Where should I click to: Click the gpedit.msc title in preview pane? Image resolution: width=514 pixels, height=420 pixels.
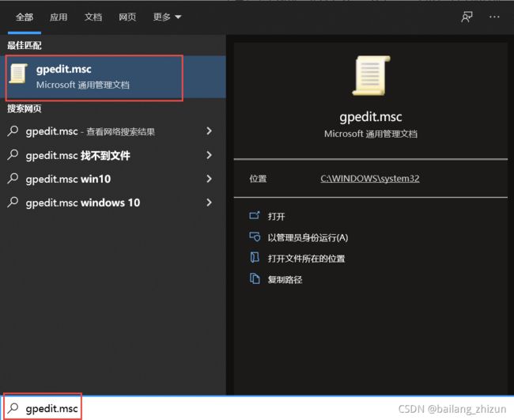pos(371,117)
